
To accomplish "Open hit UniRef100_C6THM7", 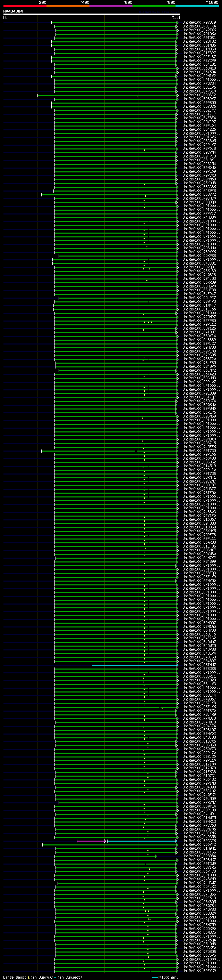I will [199, 665].
